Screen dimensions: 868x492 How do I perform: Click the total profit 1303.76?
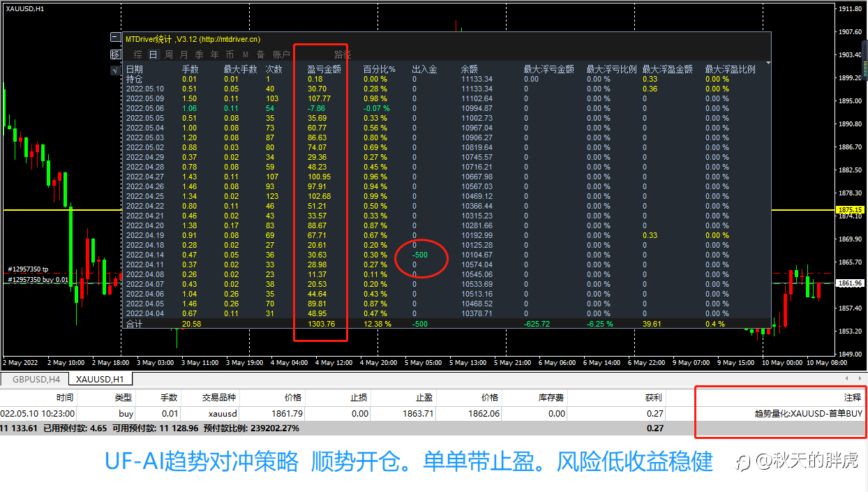tap(321, 324)
